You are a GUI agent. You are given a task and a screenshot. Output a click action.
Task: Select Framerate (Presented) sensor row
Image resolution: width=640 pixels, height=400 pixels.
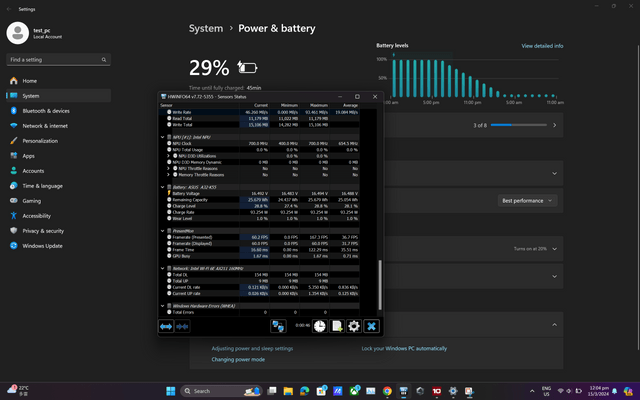point(259,237)
